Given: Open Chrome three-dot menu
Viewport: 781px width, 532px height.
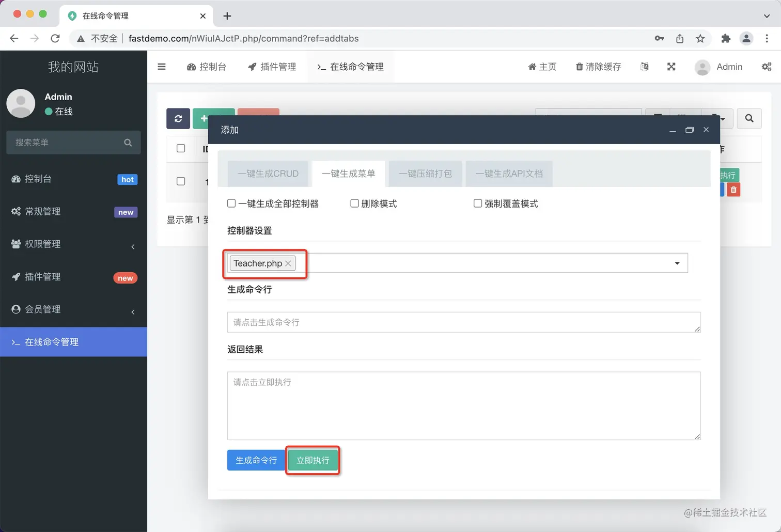Looking at the screenshot, I should 767,39.
